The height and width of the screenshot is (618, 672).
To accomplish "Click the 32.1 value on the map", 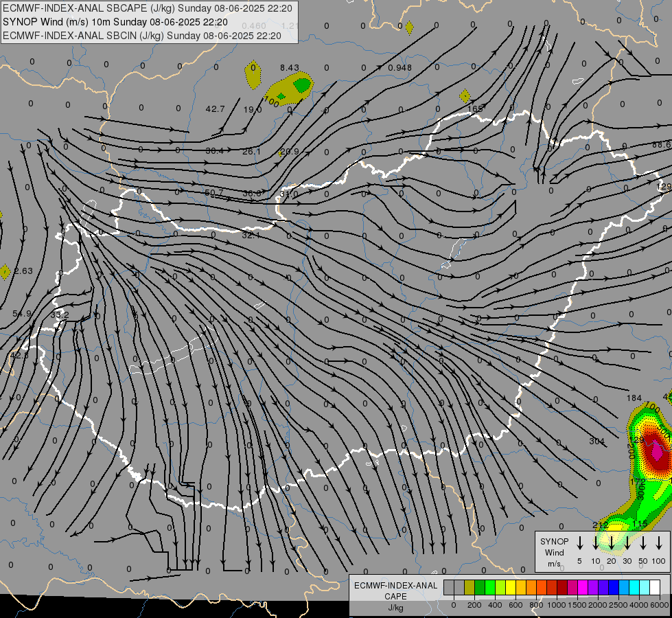I will click(x=251, y=236).
